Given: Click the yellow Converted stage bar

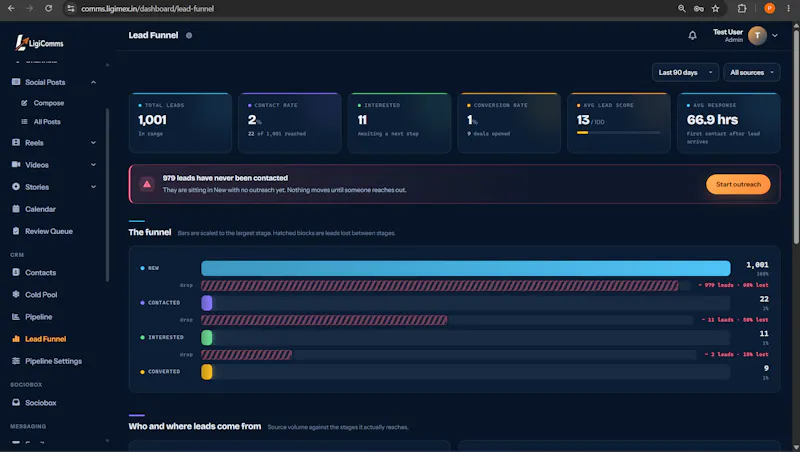Looking at the screenshot, I should pyautogui.click(x=207, y=371).
